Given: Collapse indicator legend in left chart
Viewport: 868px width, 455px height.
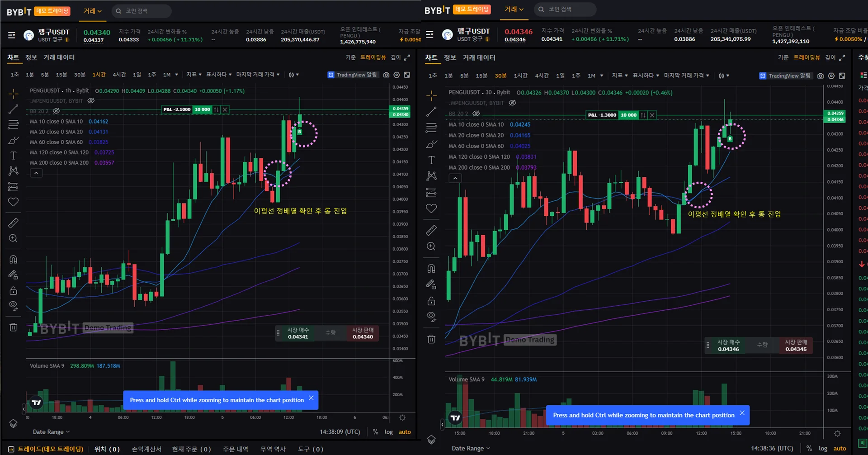Looking at the screenshot, I should (x=36, y=173).
